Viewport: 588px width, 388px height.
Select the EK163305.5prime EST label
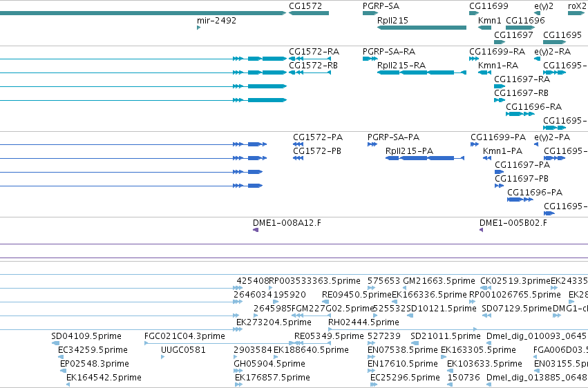click(x=478, y=350)
